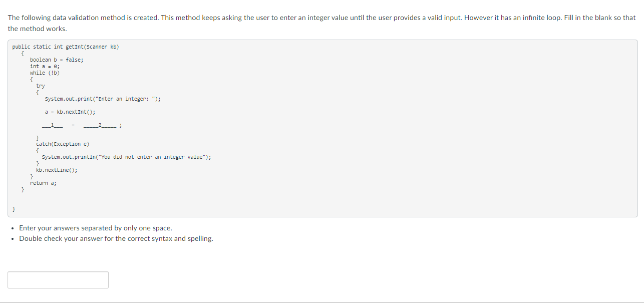Click the return a statement
This screenshot has width=644, height=304.
[x=43, y=183]
